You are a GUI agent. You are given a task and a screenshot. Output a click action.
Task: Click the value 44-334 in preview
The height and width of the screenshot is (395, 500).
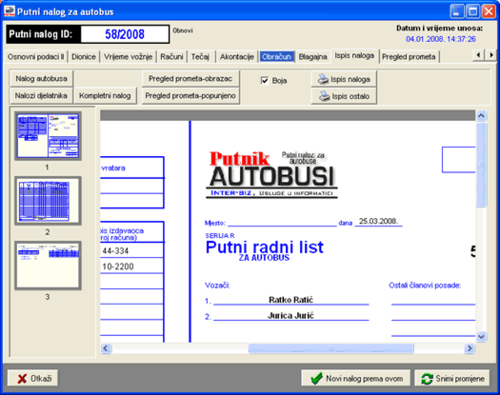click(x=115, y=251)
